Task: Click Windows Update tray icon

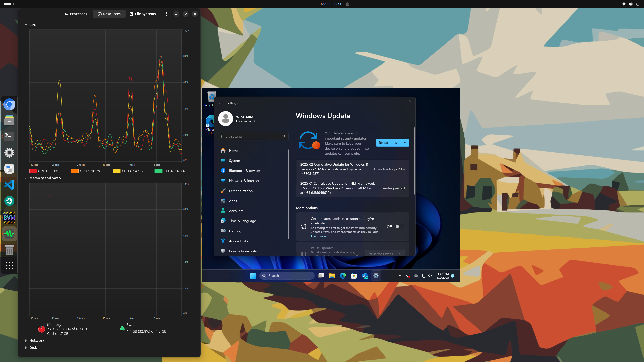Action: pos(408,276)
